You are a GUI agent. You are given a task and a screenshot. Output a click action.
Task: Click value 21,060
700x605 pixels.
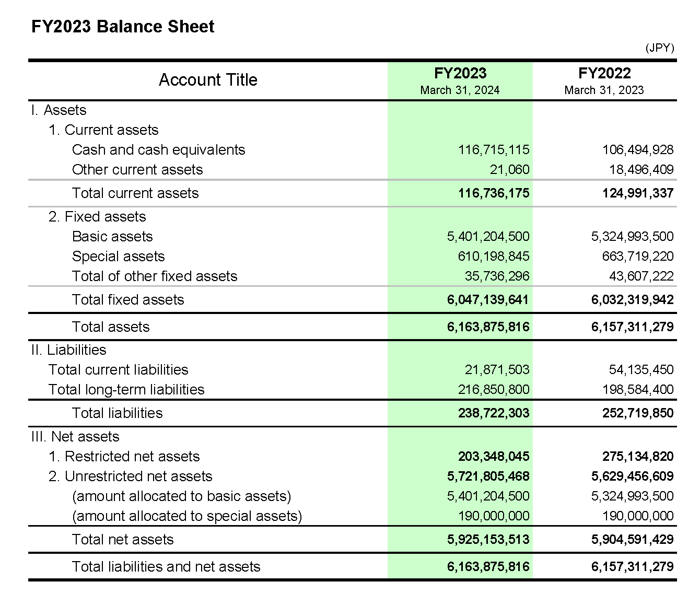click(x=510, y=170)
